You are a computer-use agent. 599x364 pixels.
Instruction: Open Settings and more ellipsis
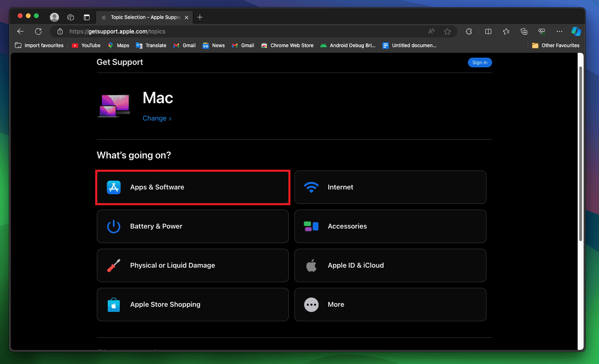559,31
